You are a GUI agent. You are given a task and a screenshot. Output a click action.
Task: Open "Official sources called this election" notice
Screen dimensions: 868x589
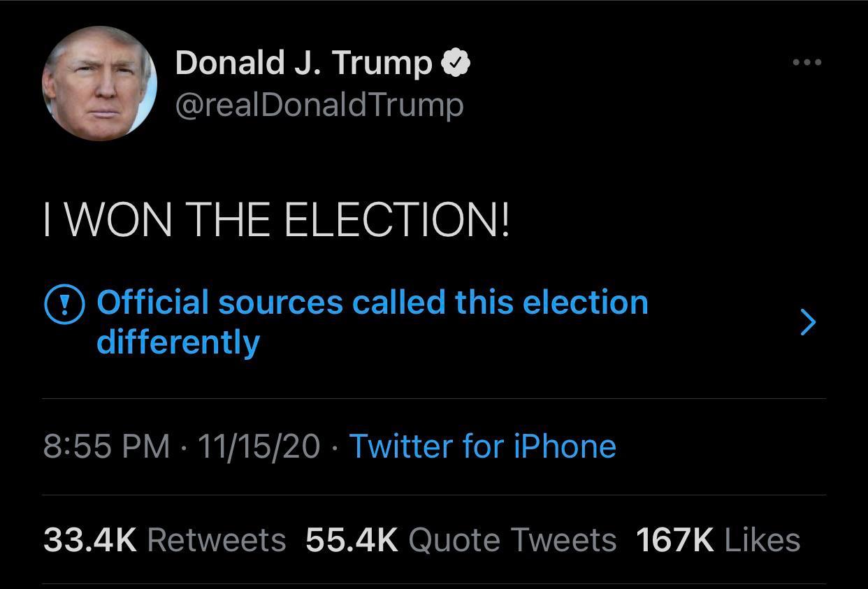[372, 303]
